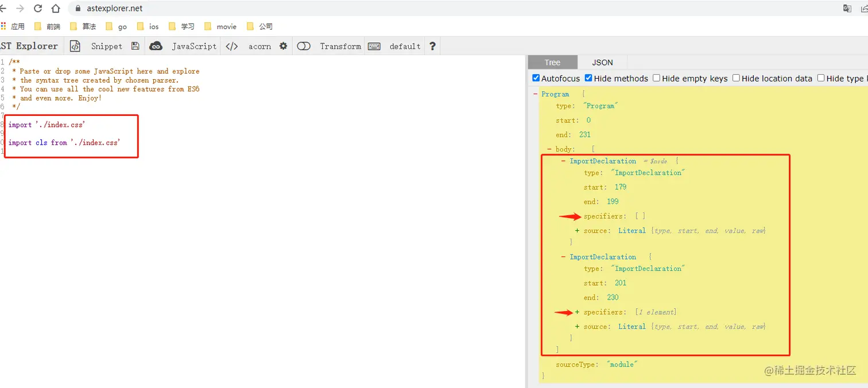Viewport: 868px width, 388px height.
Task: Click the empty specifiers key label
Action: point(604,216)
